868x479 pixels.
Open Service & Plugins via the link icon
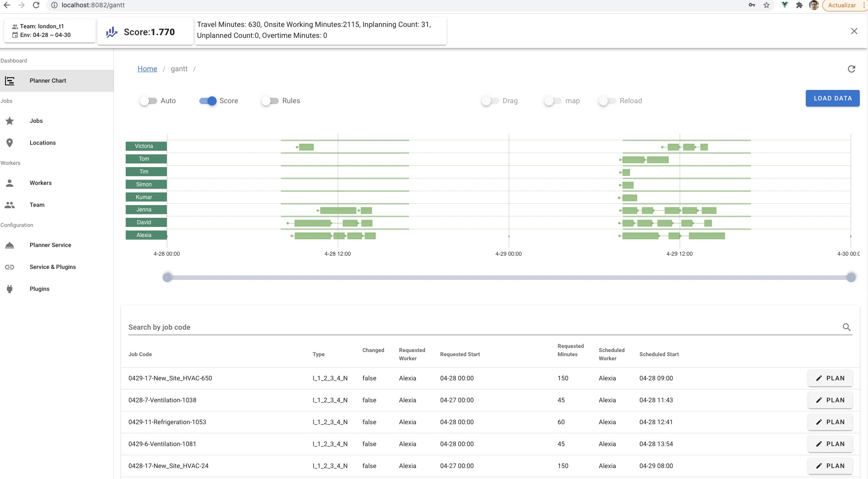click(x=10, y=267)
